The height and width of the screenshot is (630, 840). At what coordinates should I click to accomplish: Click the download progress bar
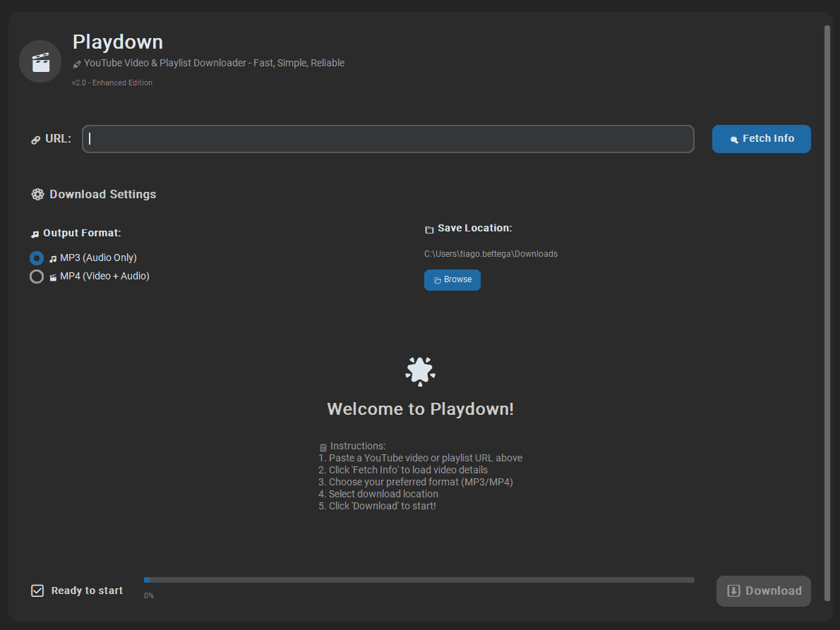(x=419, y=580)
